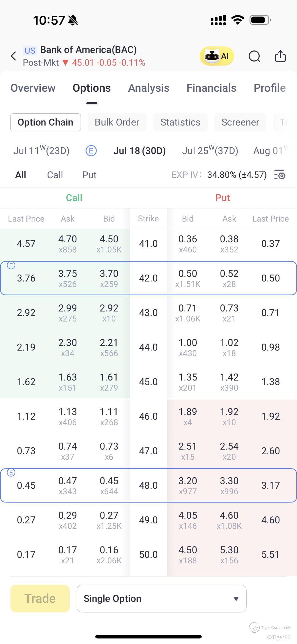Open the Statistics sub-tab
Image resolution: width=297 pixels, height=644 pixels.
tap(180, 122)
